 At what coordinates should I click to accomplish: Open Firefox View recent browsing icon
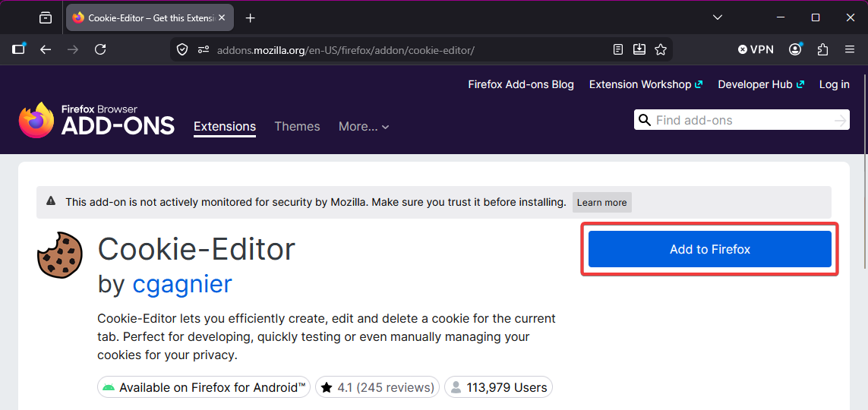click(46, 17)
